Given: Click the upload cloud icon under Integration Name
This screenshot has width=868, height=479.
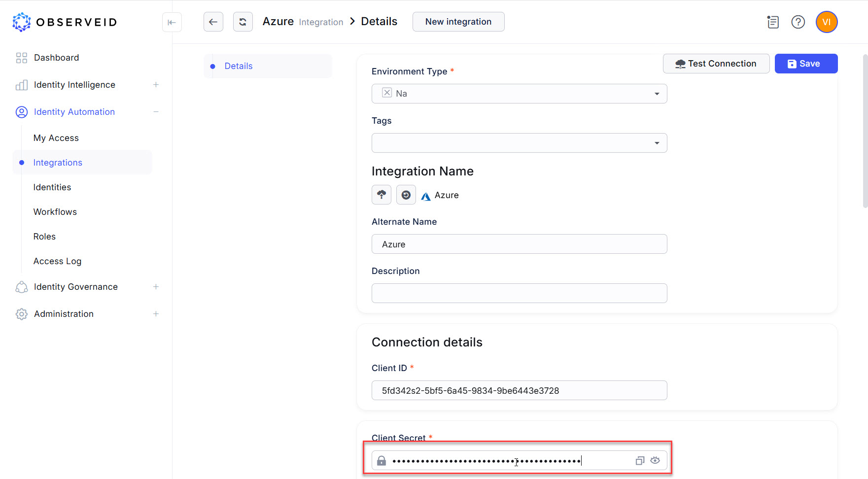Looking at the screenshot, I should click(381, 195).
